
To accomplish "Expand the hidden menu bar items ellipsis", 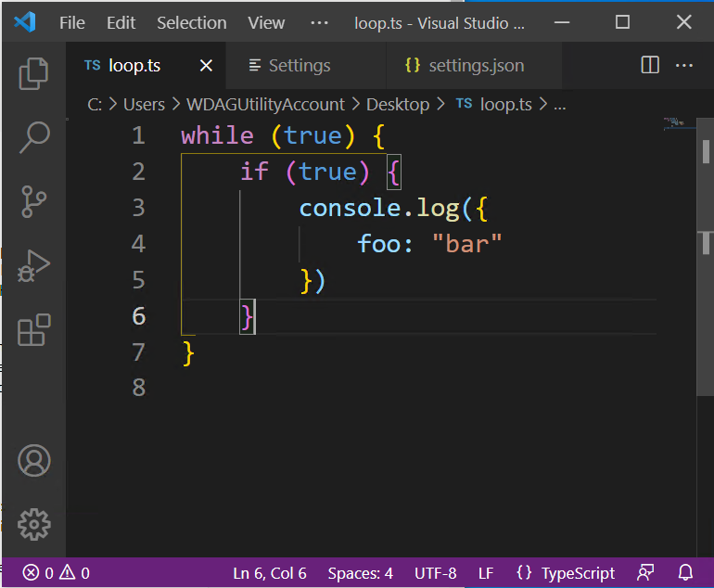I will click(x=319, y=22).
